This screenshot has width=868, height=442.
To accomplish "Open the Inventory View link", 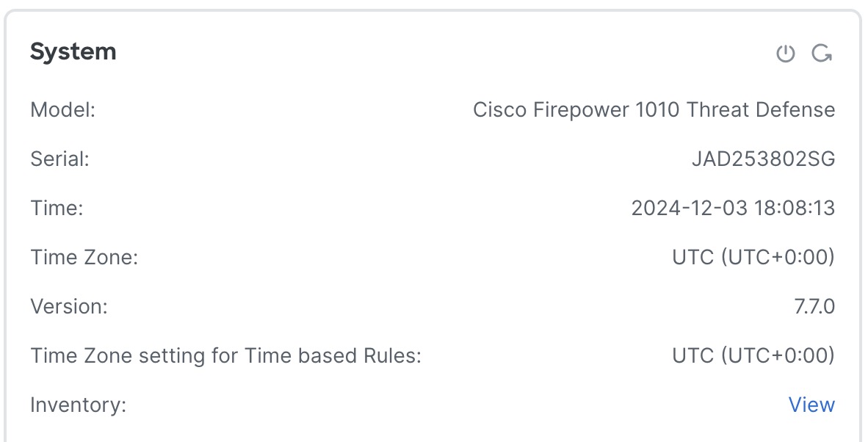I will pyautogui.click(x=811, y=405).
